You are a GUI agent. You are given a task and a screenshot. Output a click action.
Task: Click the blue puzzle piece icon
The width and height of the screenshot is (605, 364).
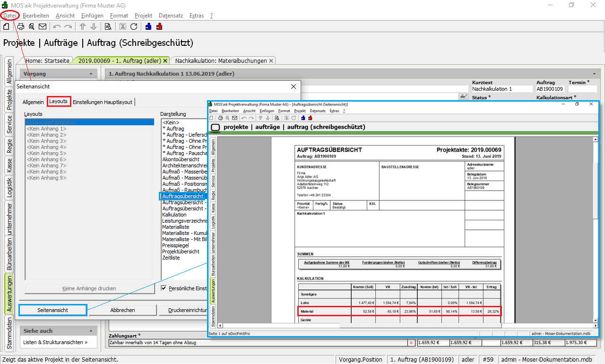point(148,26)
